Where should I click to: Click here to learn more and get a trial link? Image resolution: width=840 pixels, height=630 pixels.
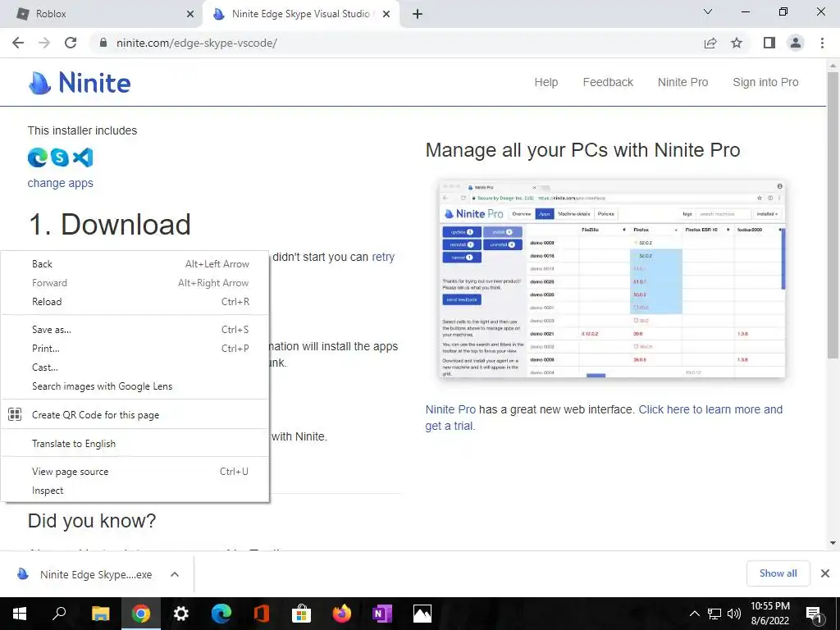click(604, 418)
